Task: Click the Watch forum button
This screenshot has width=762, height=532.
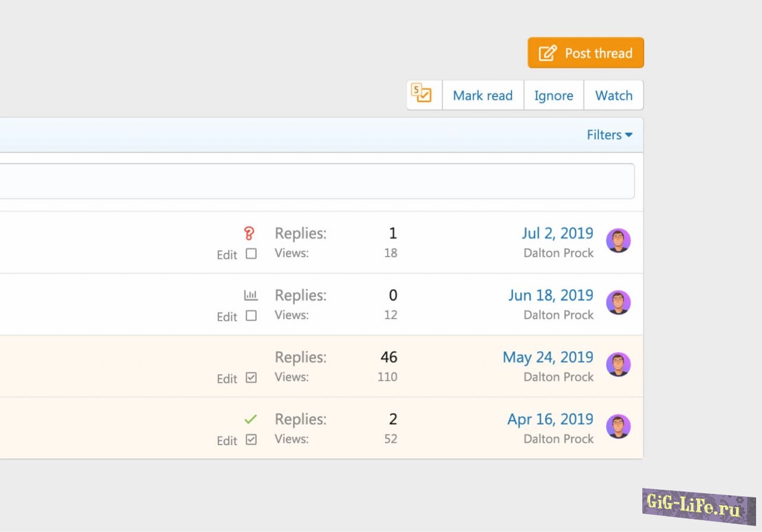Action: 614,96
